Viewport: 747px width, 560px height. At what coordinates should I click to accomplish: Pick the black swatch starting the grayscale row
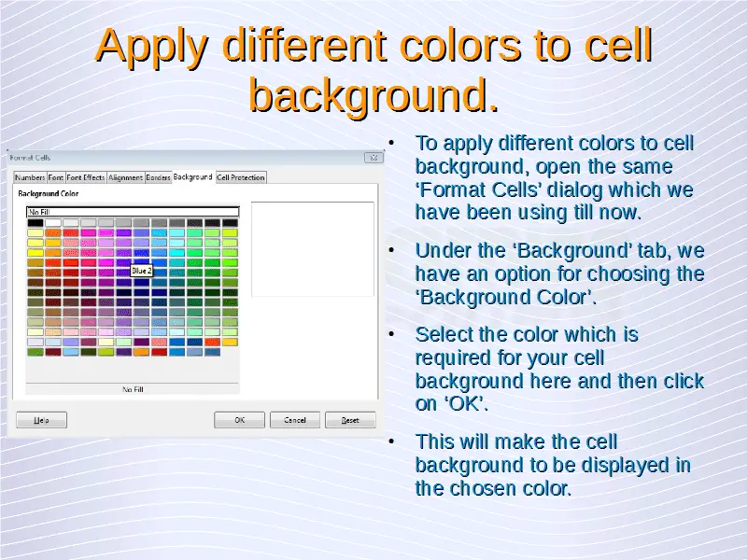coord(35,223)
